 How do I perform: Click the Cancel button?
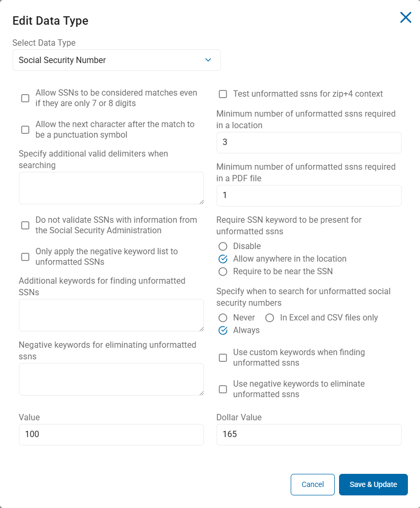[x=313, y=485]
